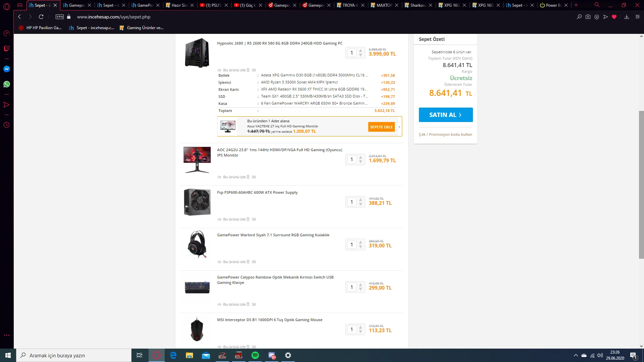Launch Spotify from the taskbar
This screenshot has width=644, height=362.
tap(255, 355)
